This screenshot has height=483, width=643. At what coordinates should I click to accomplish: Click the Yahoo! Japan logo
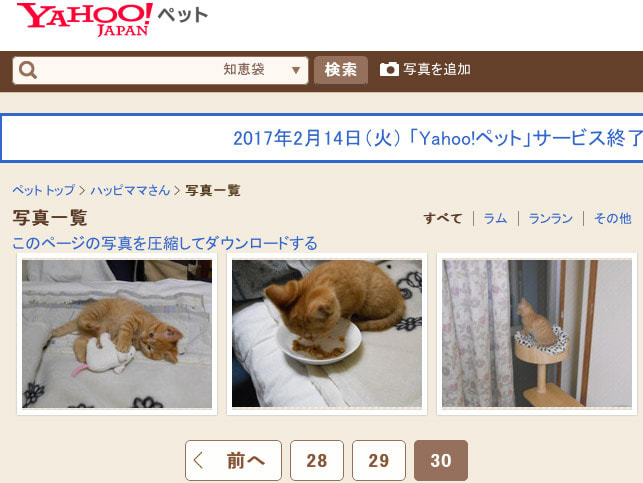coord(85,20)
